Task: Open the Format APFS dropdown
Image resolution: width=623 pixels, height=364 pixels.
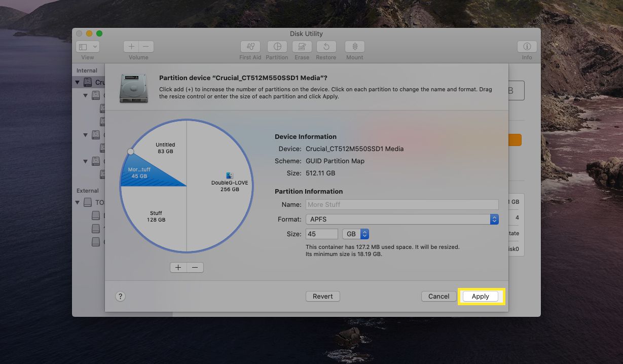Action: [x=402, y=219]
